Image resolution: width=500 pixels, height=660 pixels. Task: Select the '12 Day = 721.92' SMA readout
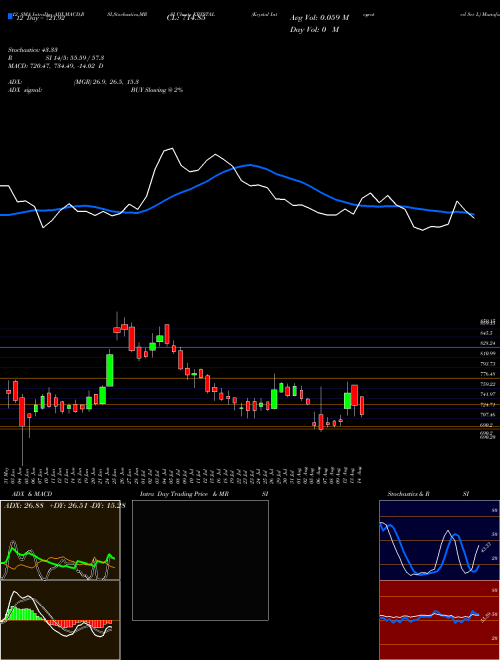[40, 18]
